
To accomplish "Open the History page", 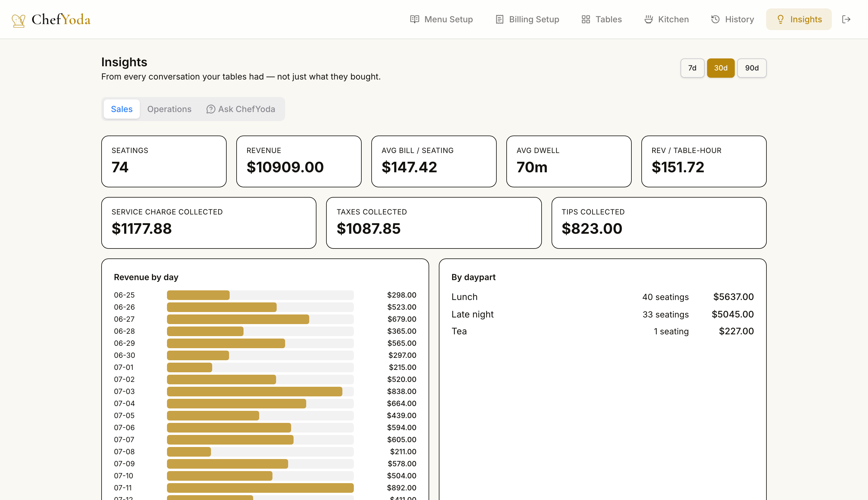I will tap(732, 19).
